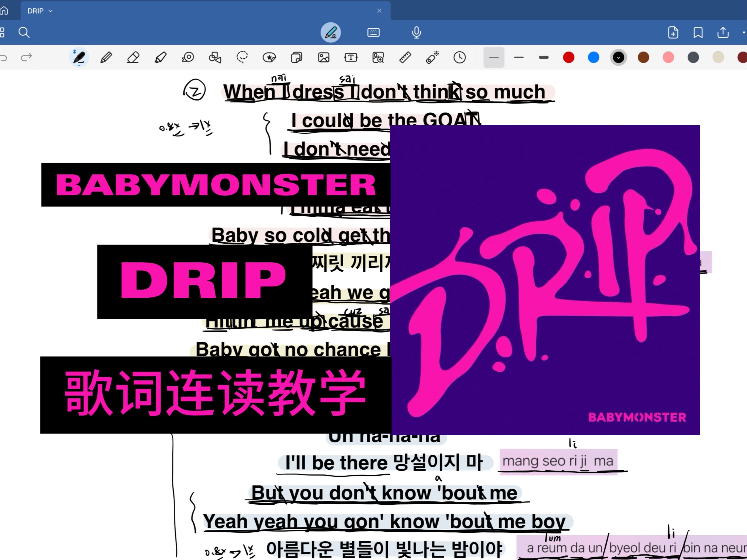Switch to keyboard typing mode
The width and height of the screenshot is (747, 560).
373,32
